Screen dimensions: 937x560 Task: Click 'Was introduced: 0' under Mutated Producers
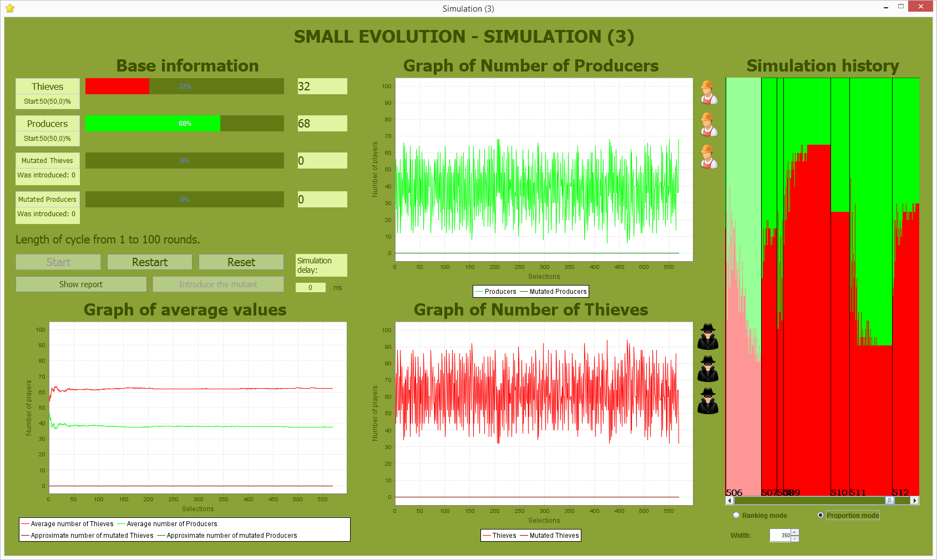47,214
